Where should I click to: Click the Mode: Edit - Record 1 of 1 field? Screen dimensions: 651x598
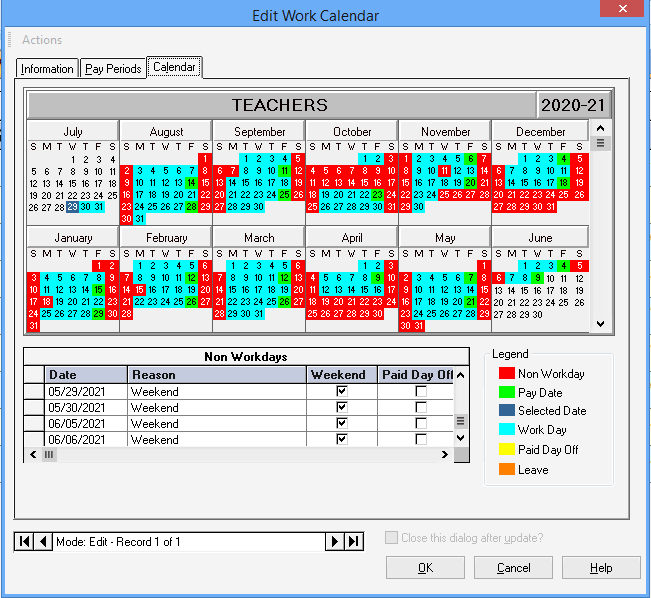(189, 542)
